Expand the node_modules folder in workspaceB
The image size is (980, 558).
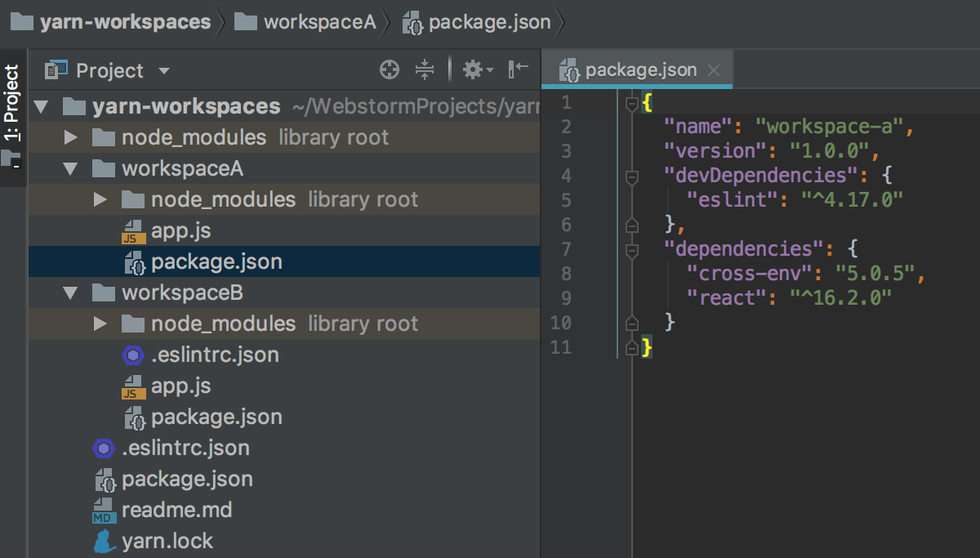click(x=98, y=324)
